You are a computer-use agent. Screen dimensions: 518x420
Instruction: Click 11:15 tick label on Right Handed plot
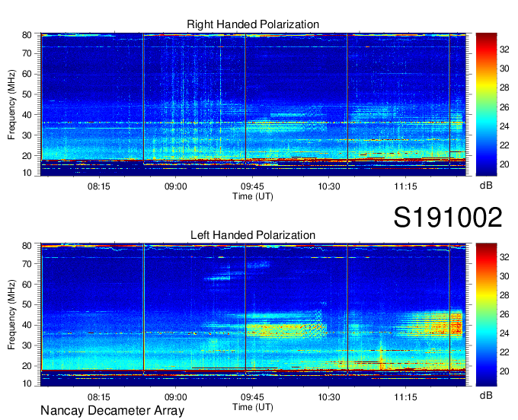point(405,186)
